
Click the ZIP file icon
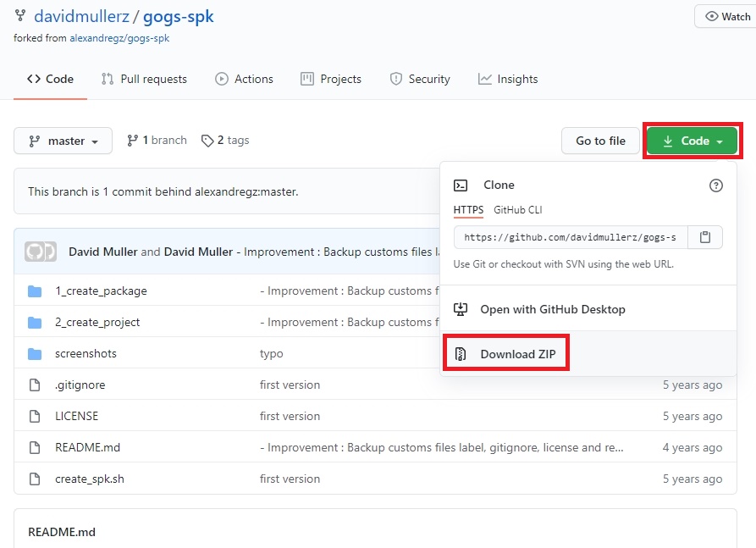click(461, 355)
